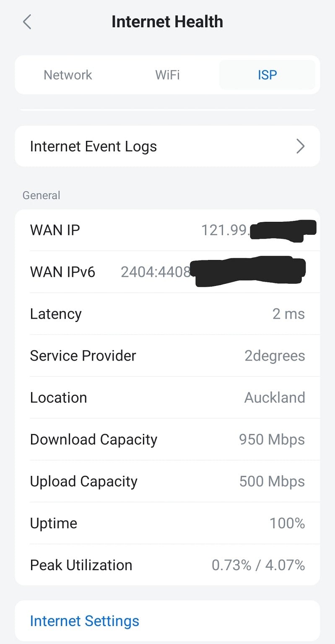Tap the 500 Mbps upload value
Image resolution: width=335 pixels, height=644 pixels.
pos(272,481)
